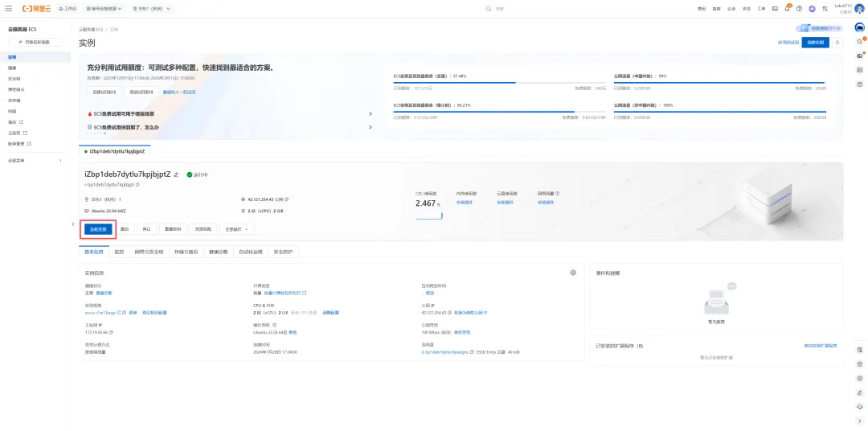This screenshot has height=431, width=868.
Task: Open the notification bell
Action: 787,9
